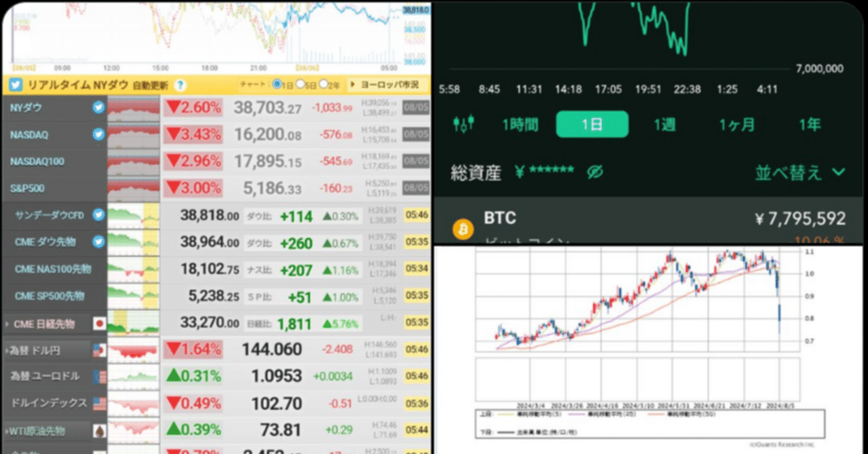Select the チャート 1日 radio button

277,85
